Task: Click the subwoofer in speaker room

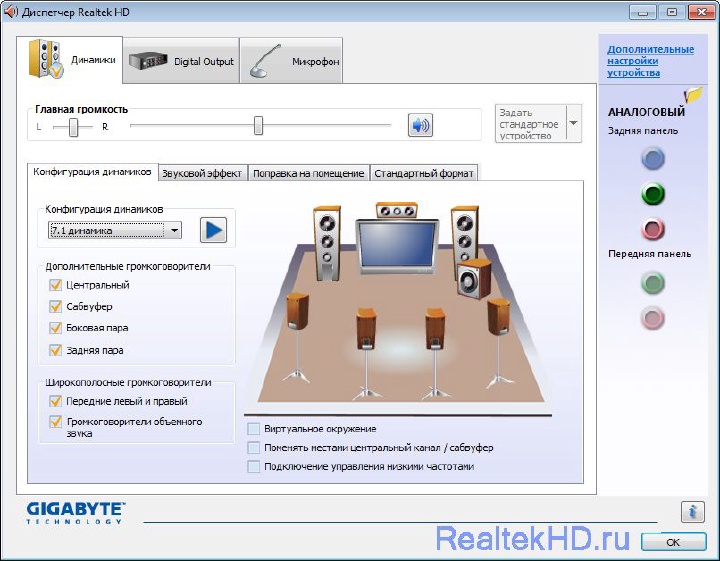Action: [473, 279]
